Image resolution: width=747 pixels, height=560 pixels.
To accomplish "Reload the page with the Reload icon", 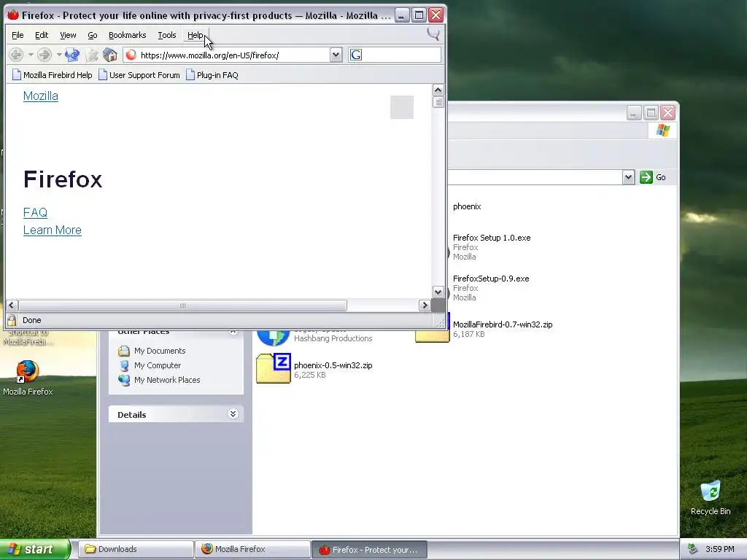I will [x=72, y=55].
